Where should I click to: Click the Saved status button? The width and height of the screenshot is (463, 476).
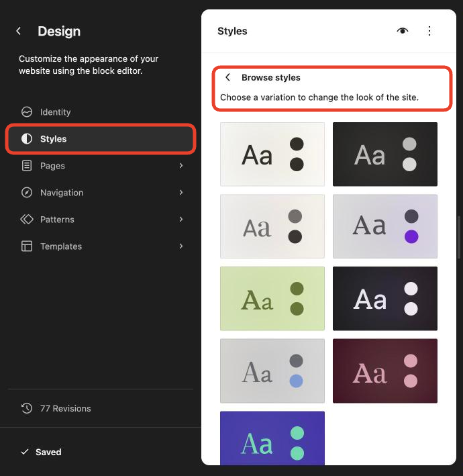pyautogui.click(x=41, y=452)
